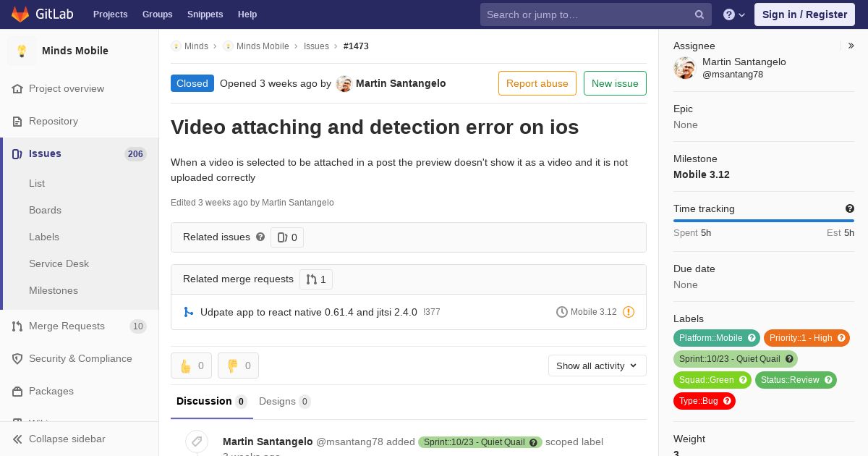Collapse the right sidebar with double chevron

pyautogui.click(x=851, y=46)
